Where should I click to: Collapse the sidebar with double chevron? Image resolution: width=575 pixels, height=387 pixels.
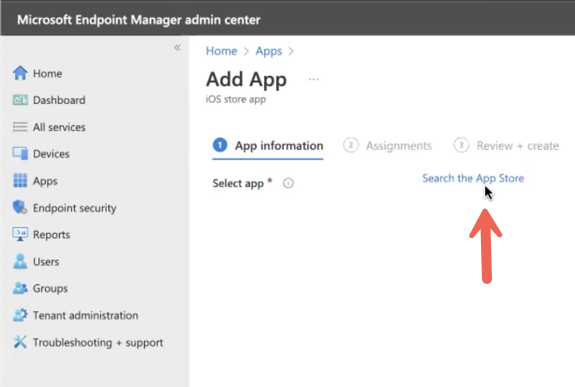point(177,48)
